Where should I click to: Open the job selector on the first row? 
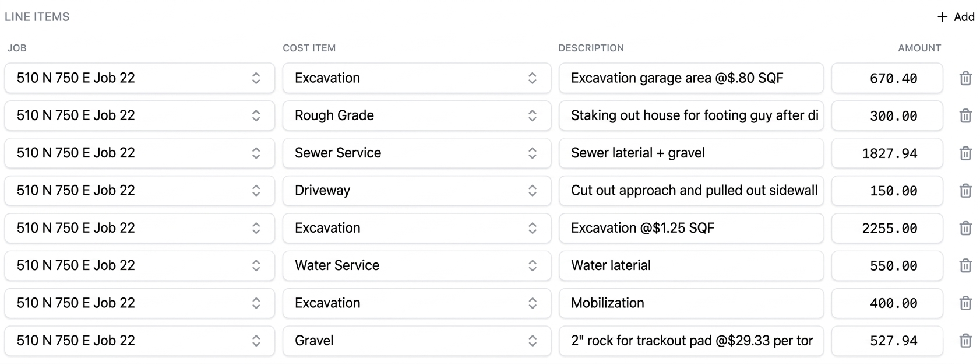(256, 78)
